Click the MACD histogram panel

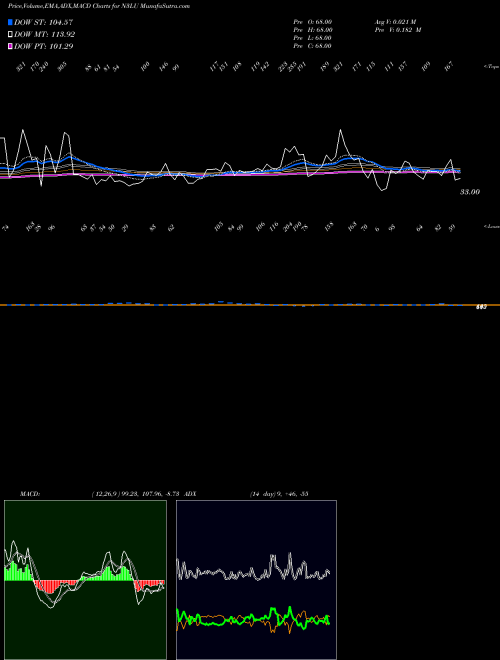[x=85, y=580]
